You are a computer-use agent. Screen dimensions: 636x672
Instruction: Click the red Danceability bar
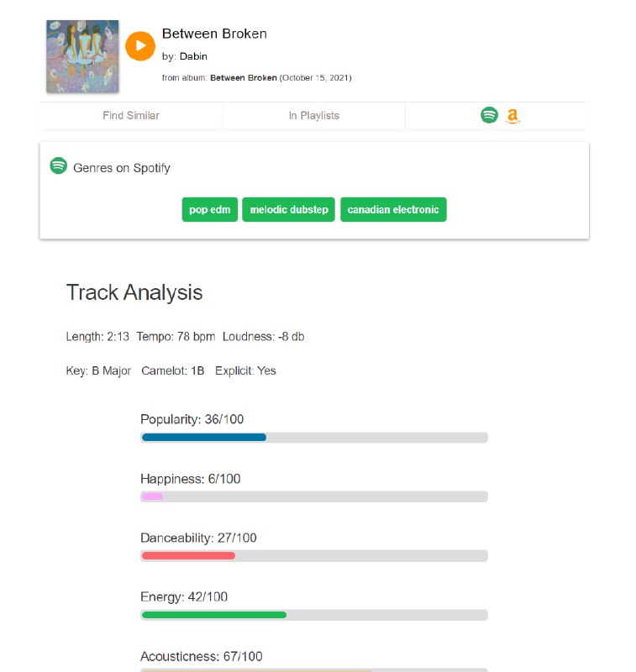[188, 555]
